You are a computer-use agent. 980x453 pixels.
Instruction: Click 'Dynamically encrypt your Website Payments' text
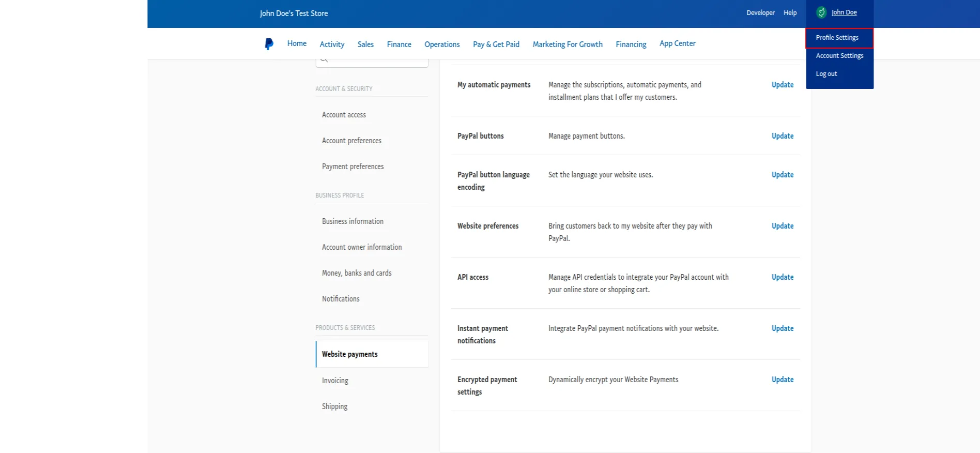(613, 380)
